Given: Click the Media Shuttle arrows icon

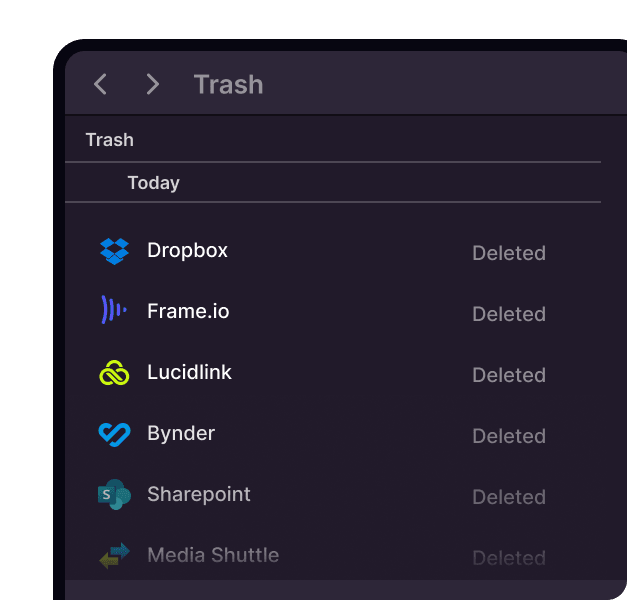Looking at the screenshot, I should click(x=115, y=556).
